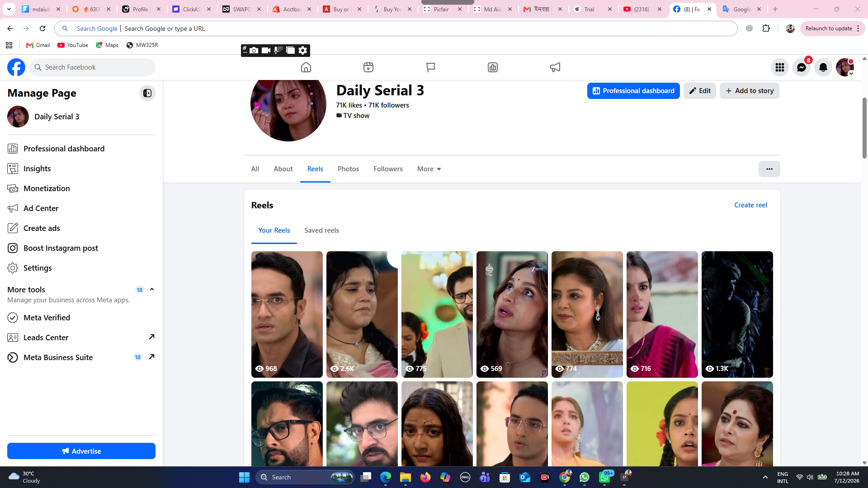This screenshot has height=488, width=868.
Task: Open Meta Business Suite external link
Action: [x=81, y=357]
